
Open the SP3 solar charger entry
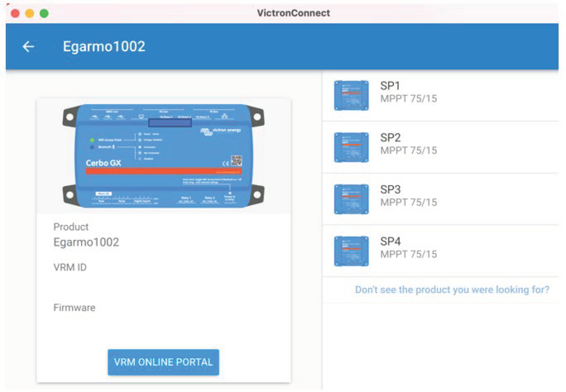click(x=390, y=190)
